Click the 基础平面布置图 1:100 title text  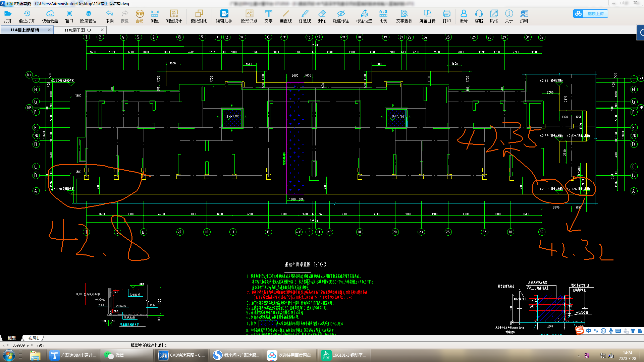(305, 264)
